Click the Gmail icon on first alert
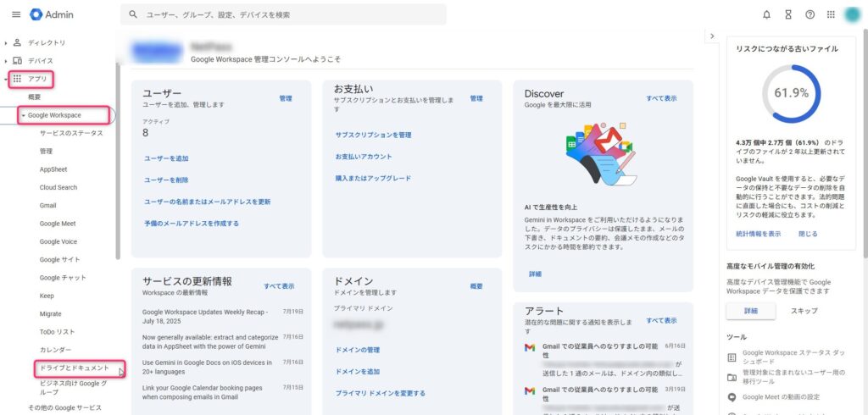The image size is (868, 415). (x=530, y=347)
